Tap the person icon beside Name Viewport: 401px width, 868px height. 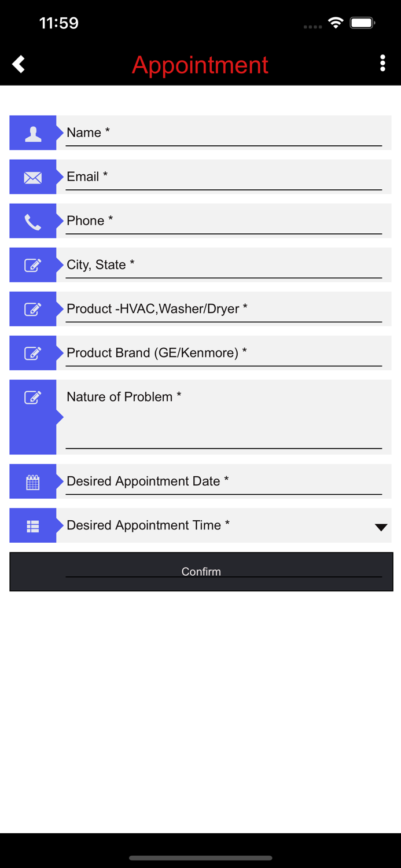(x=33, y=133)
